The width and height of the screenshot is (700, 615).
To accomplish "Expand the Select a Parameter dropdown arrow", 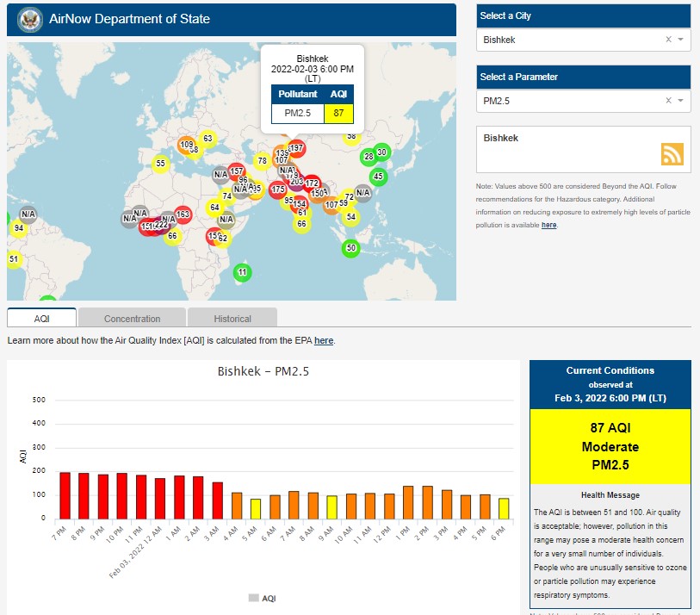I will click(x=680, y=101).
